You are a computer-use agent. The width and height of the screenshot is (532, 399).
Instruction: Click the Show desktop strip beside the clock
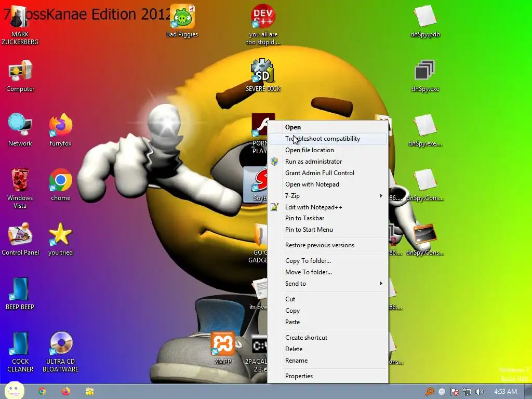coord(528,392)
